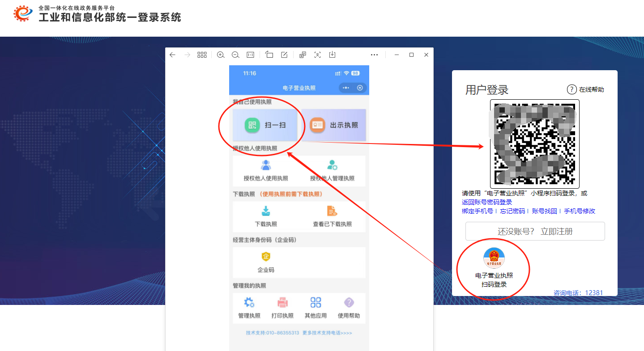Open the 绑定手机号 link
This screenshot has width=644, height=351.
click(478, 211)
